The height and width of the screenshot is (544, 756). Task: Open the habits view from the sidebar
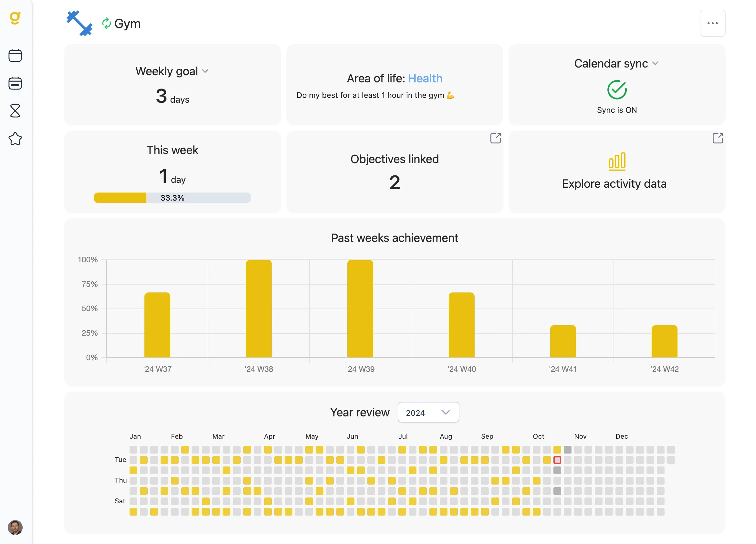(x=15, y=83)
